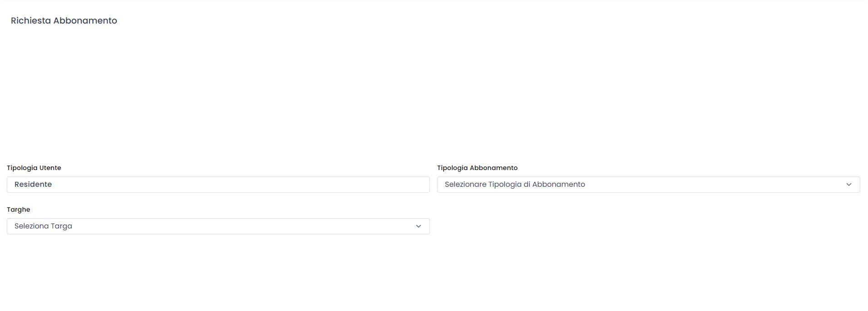Expand the license plate list via its arrow

(418, 226)
